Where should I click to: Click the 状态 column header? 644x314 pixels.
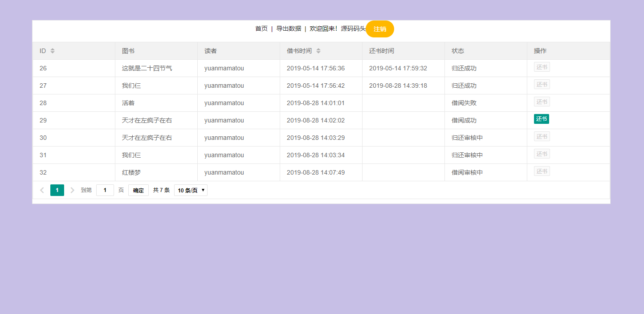(458, 51)
